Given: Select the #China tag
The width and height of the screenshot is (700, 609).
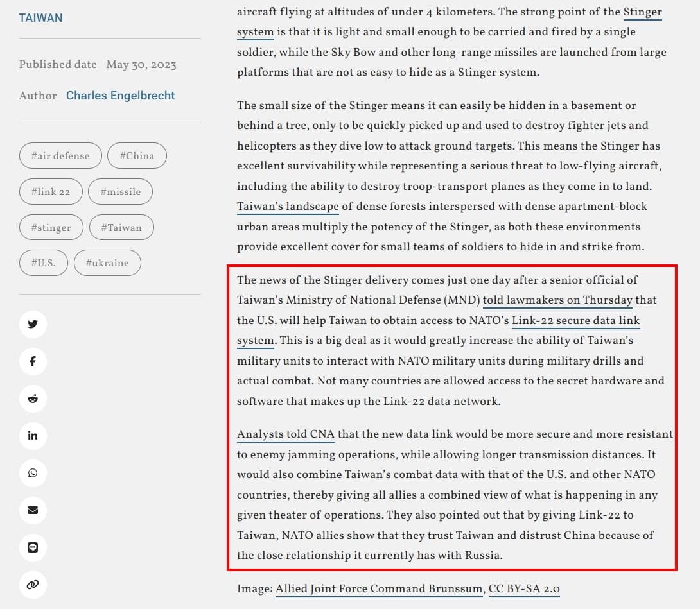Looking at the screenshot, I should click(137, 156).
